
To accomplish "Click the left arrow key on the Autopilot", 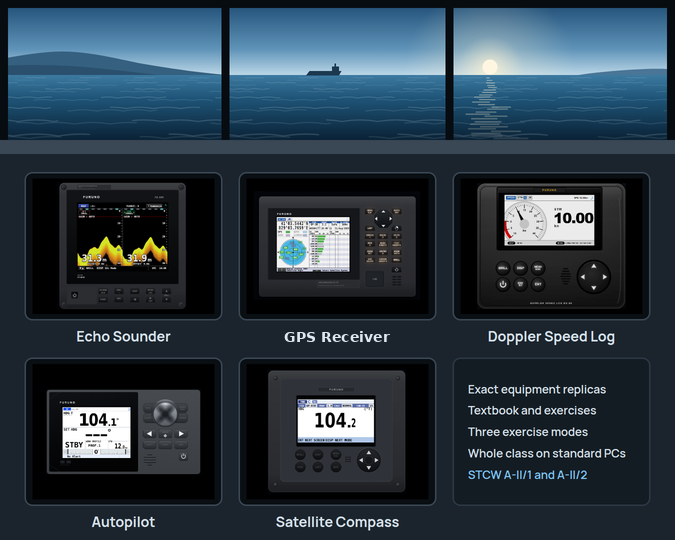I will click(x=149, y=434).
